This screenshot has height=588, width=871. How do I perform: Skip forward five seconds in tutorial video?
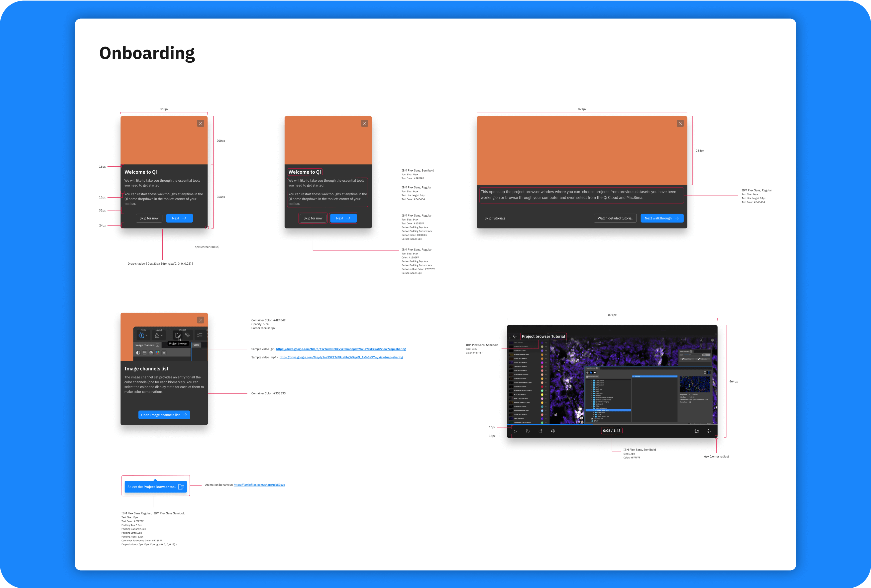point(541,431)
